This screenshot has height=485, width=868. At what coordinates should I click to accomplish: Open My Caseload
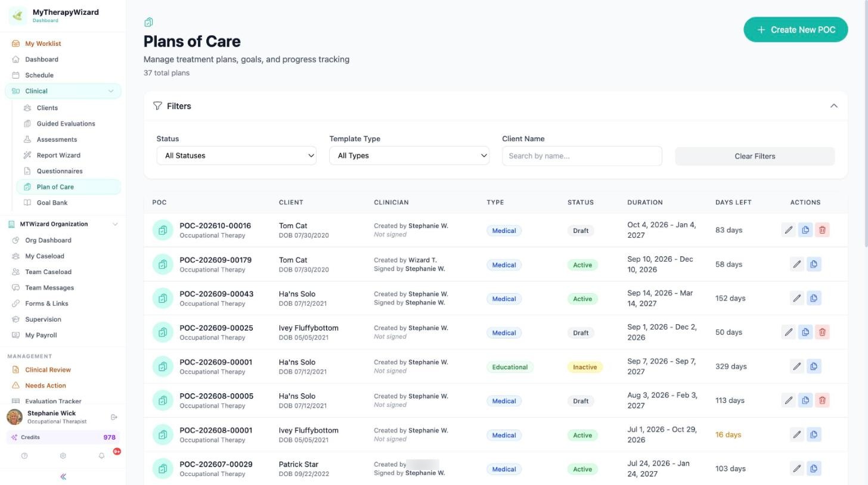pyautogui.click(x=45, y=256)
